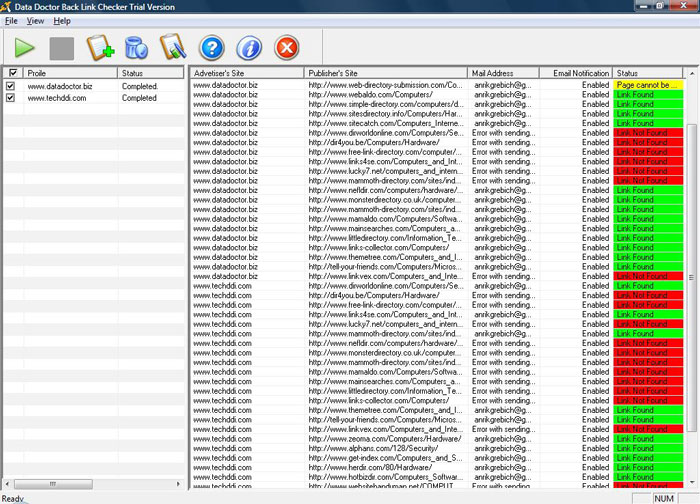Sort by Publisher's Site column header
700x504 pixels.
(x=386, y=73)
